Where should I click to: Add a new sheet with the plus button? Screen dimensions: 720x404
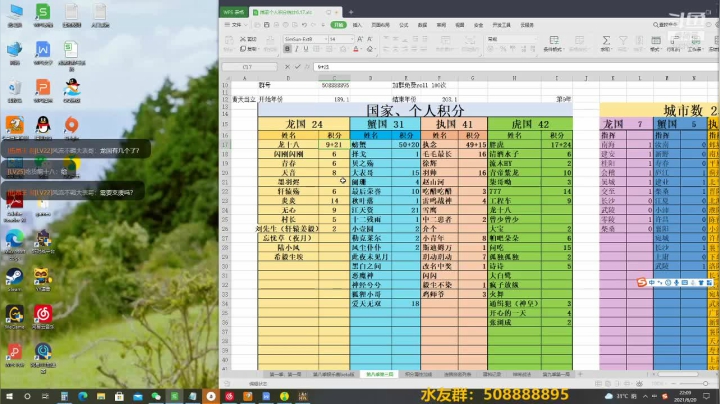pyautogui.click(x=580, y=374)
